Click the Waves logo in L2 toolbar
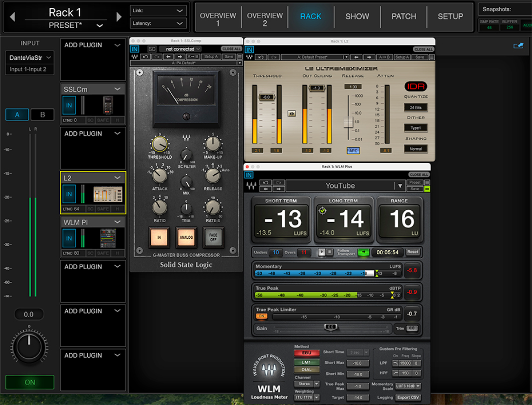532x405 pixels. click(250, 57)
